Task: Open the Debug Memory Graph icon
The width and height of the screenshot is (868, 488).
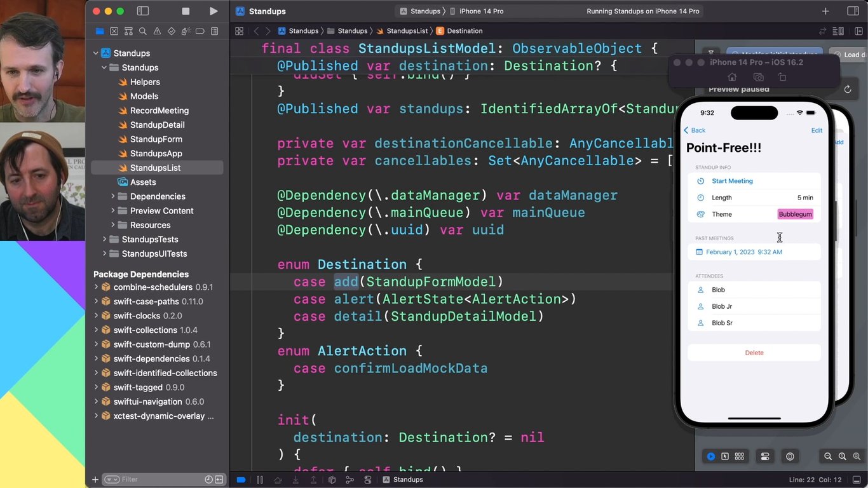Action: (x=348, y=480)
